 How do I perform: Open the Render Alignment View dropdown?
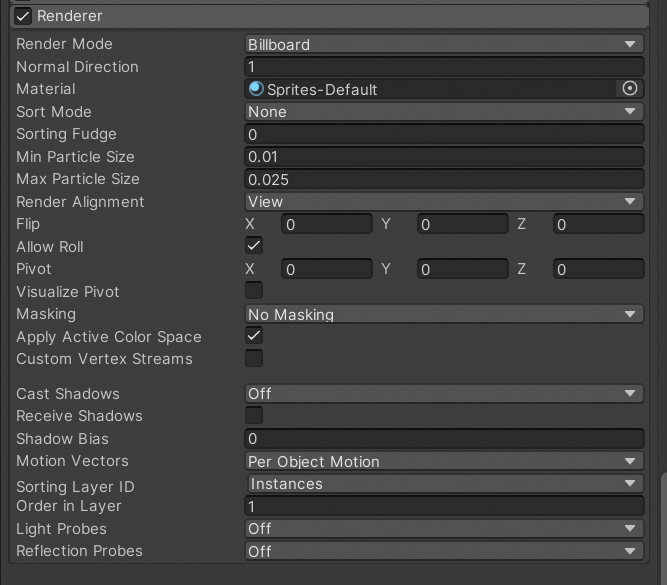click(x=444, y=201)
